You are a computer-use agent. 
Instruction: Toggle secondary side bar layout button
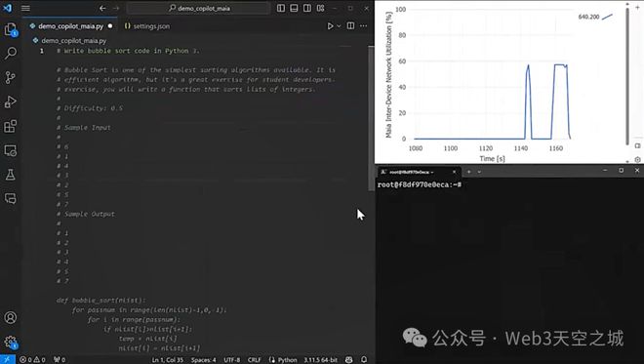pyautogui.click(x=307, y=8)
